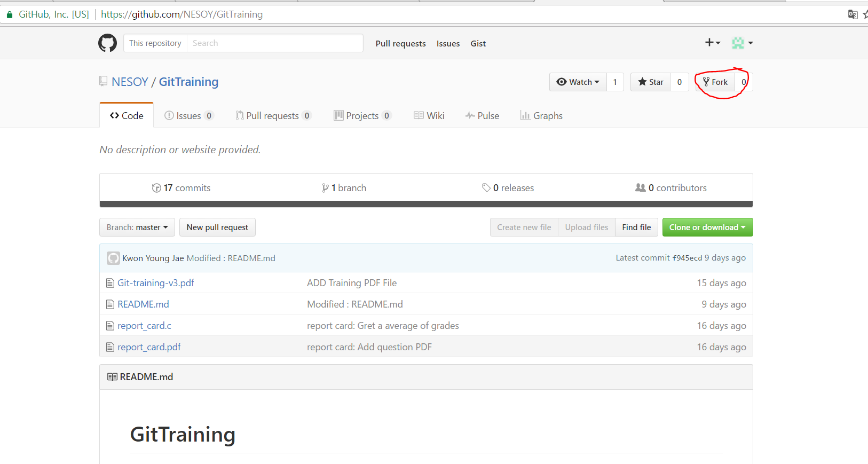View the 1 branch list
The height and width of the screenshot is (464, 868).
coord(344,188)
